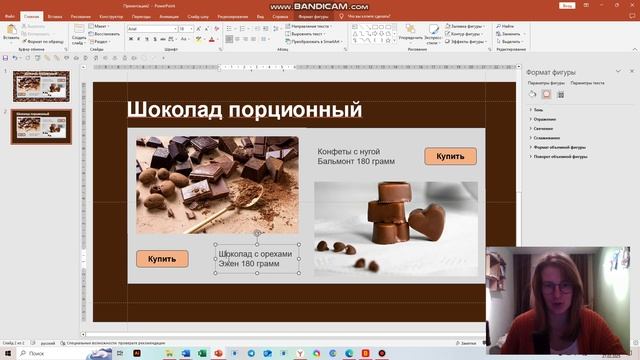This screenshot has height=360, width=640.
Task: Open Excel from the Windows taskbar
Action: (202, 353)
